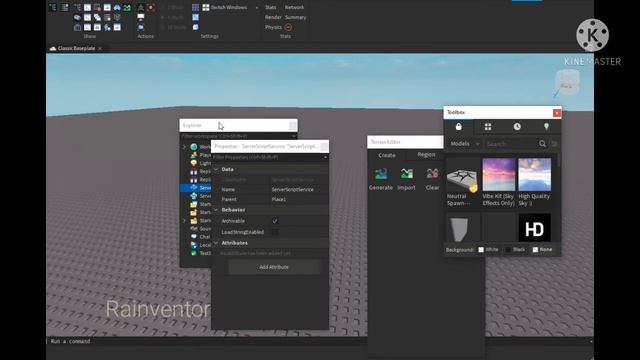Click the Players icon in Explorer
This screenshot has height=360, width=640.
coord(194,155)
